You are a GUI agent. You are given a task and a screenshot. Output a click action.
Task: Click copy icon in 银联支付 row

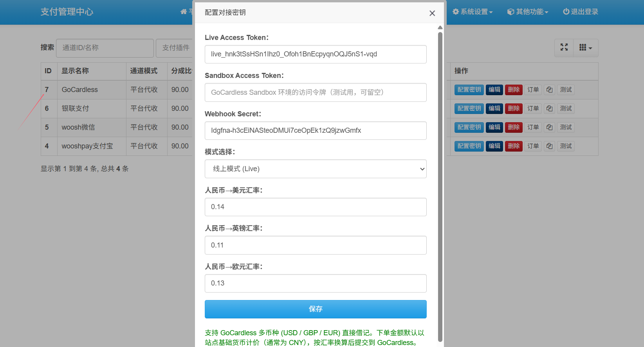549,108
